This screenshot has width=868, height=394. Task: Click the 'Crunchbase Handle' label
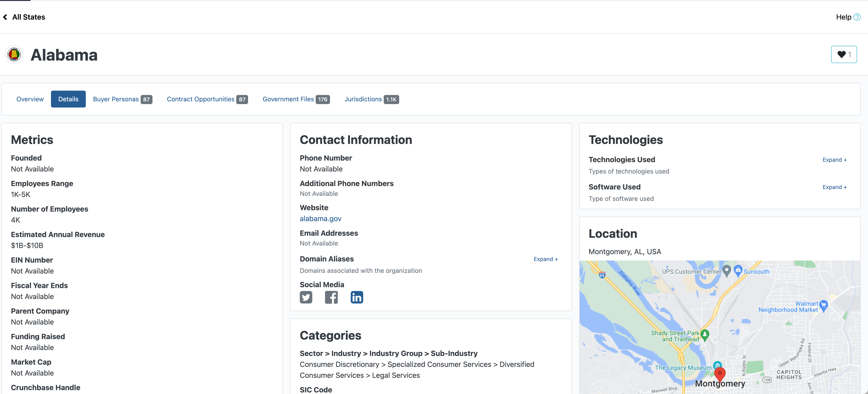[x=46, y=388]
